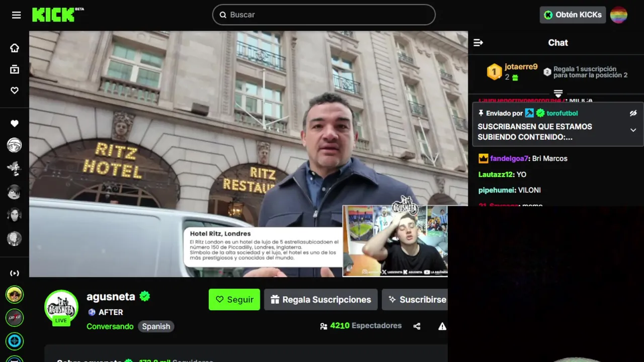
Task: Open torofutbol user in pinned message
Action: tap(562, 113)
